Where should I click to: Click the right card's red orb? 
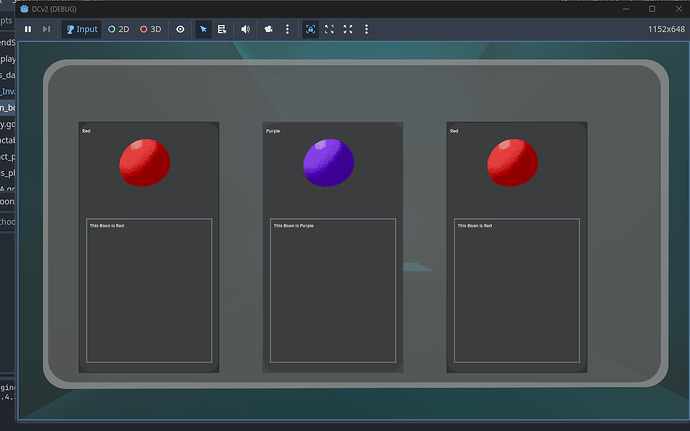[512, 162]
